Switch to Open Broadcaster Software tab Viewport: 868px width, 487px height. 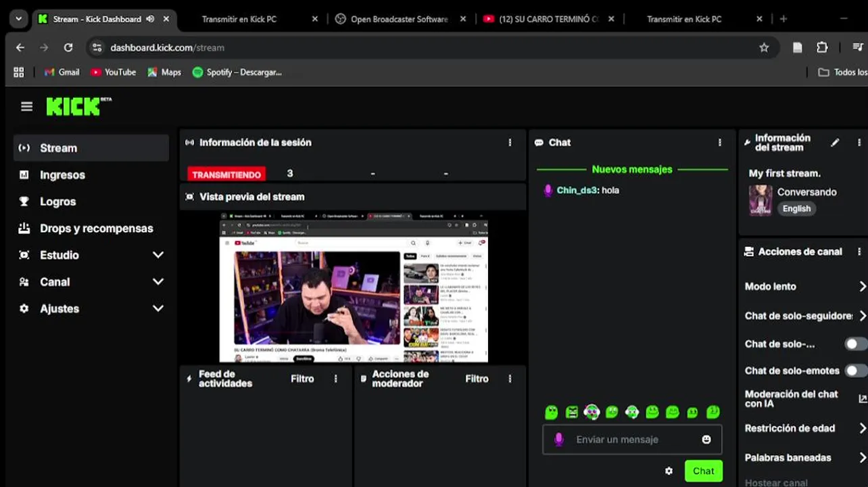[399, 19]
